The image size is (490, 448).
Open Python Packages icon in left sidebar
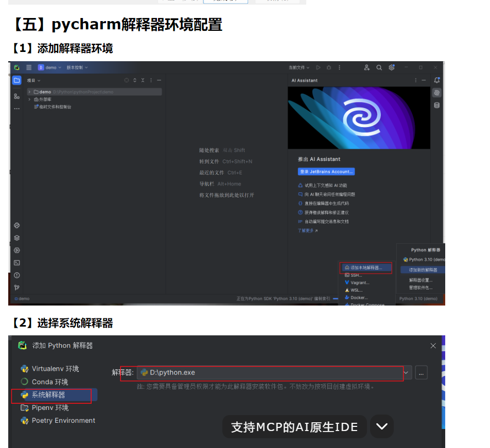click(17, 238)
